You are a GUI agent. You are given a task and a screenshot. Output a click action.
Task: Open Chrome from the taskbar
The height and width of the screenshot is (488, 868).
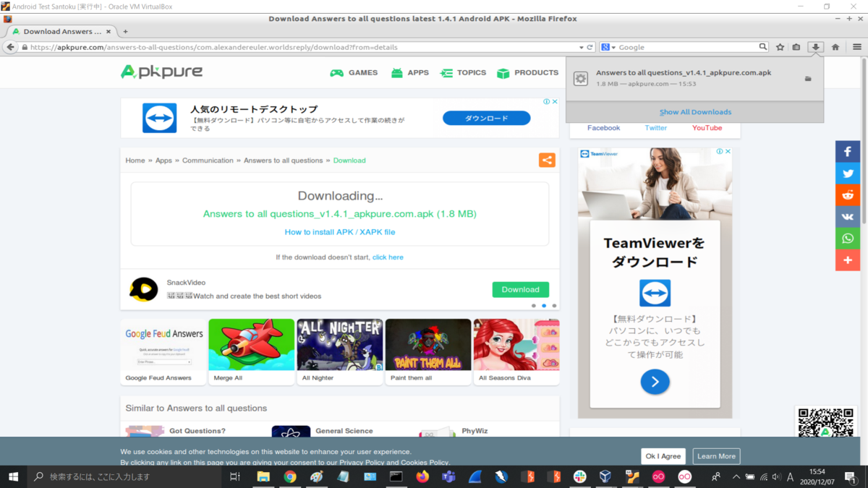[x=290, y=476]
